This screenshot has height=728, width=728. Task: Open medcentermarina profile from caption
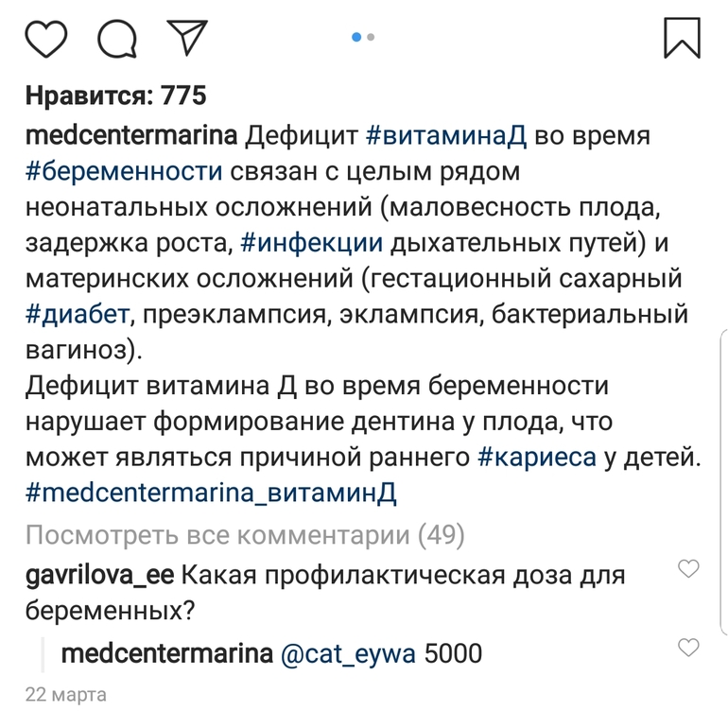click(130, 135)
